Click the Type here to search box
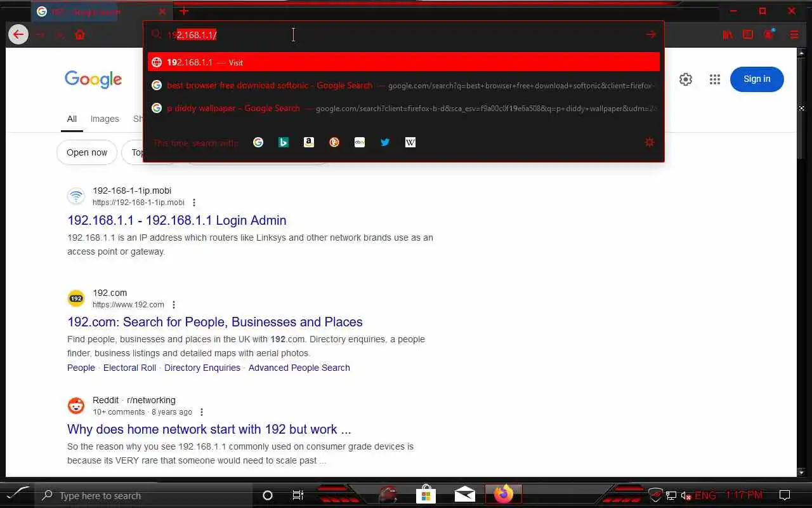The image size is (812, 508). click(x=145, y=496)
